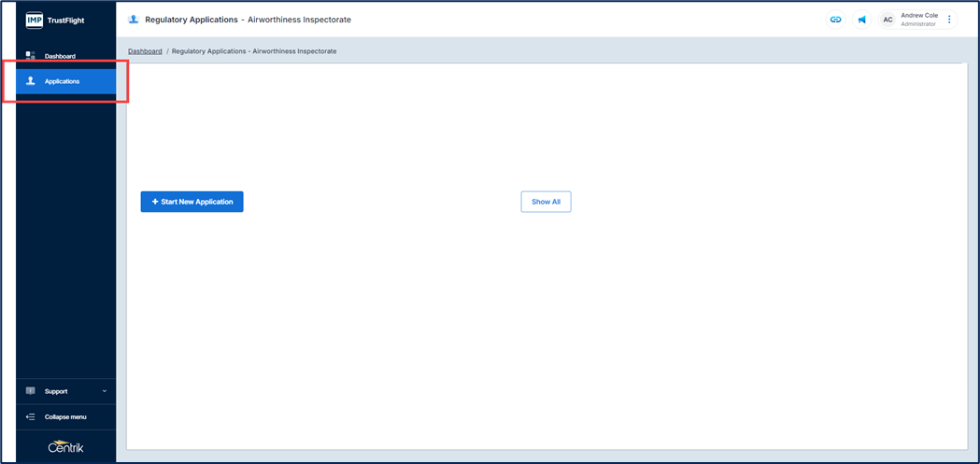980x464 pixels.
Task: Start a new application
Action: click(192, 202)
